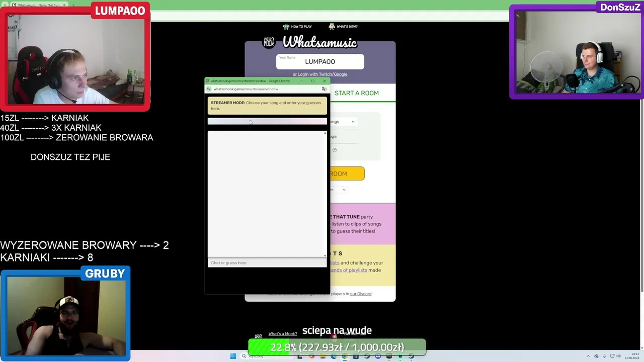Show hidden system tray icons chevron
Image resolution: width=644 pixels, height=362 pixels.
pyautogui.click(x=588, y=356)
